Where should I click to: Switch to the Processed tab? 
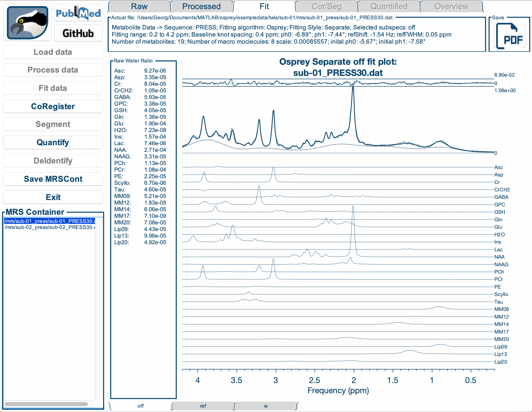(202, 6)
